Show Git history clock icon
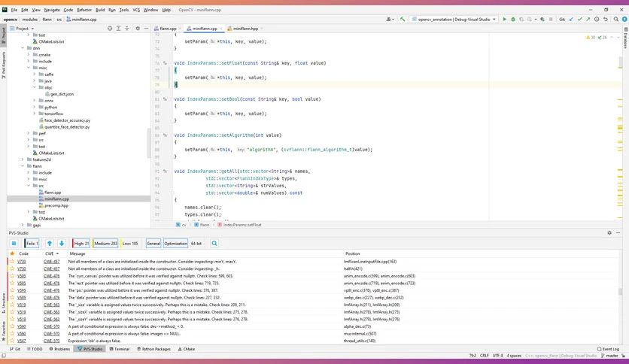This screenshot has width=629, height=364. point(597,20)
